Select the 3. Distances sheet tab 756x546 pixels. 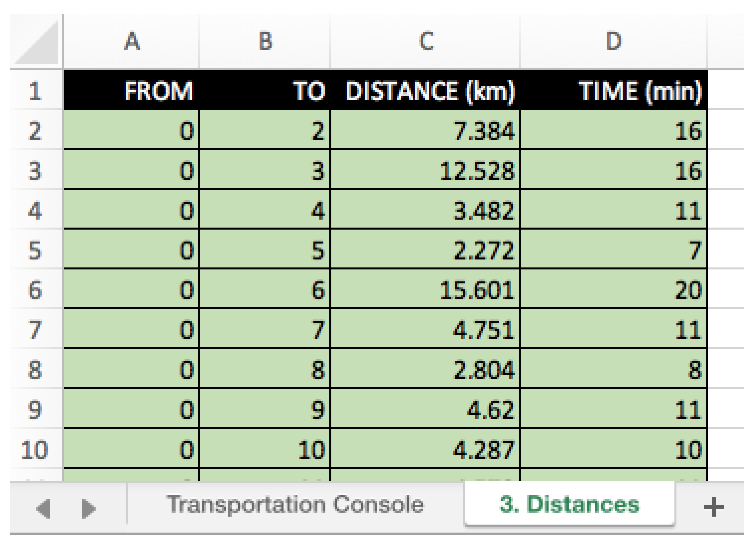tap(569, 504)
